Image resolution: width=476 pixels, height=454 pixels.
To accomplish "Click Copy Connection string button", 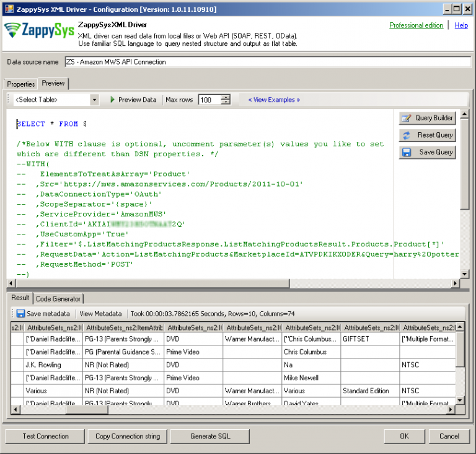I will [x=128, y=436].
